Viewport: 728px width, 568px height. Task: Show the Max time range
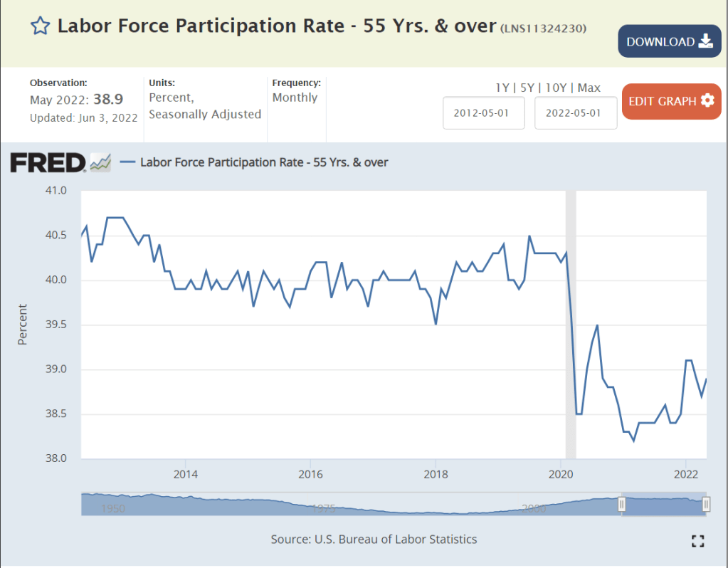click(x=589, y=88)
